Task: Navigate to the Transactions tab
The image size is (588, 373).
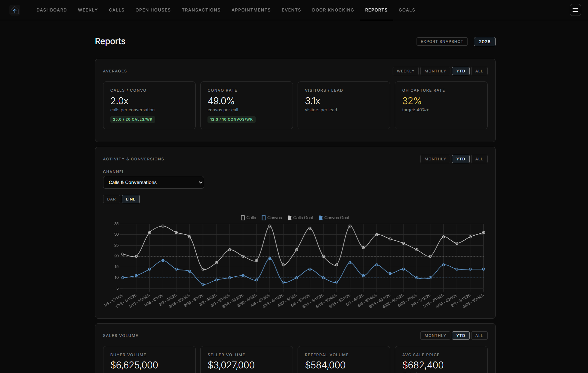Action: [201, 10]
